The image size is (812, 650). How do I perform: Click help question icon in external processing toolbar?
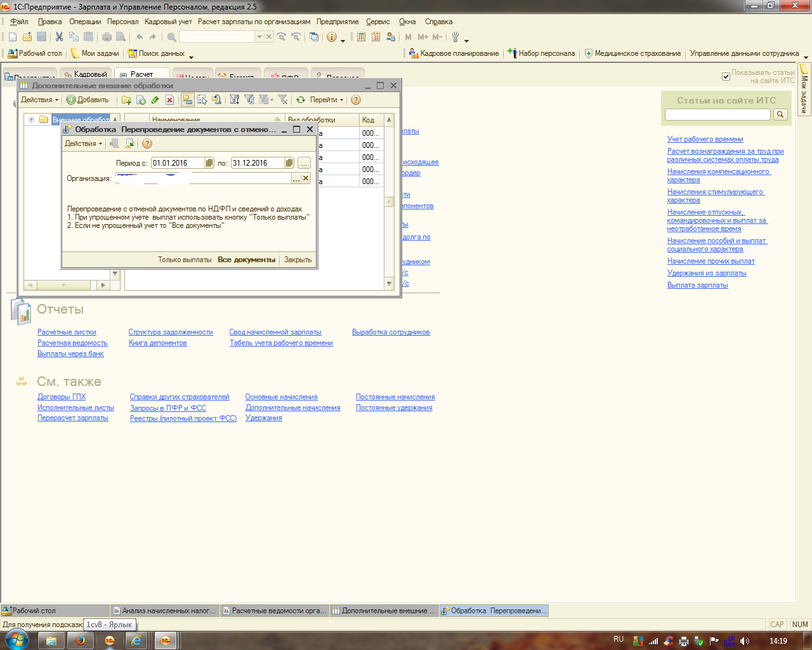(356, 100)
